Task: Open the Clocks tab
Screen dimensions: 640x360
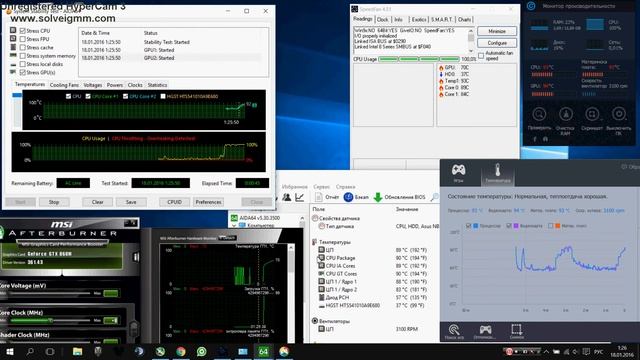Action: pos(135,85)
